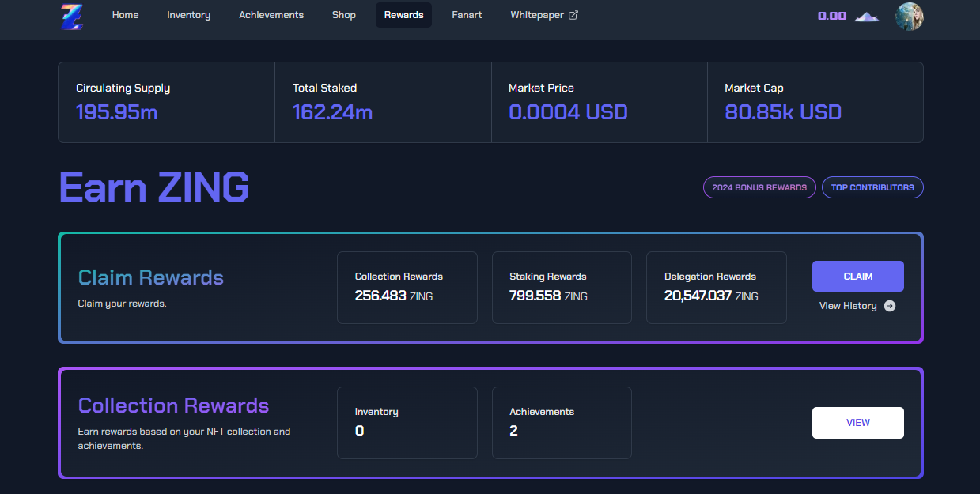The height and width of the screenshot is (494, 980).
Task: Click the ZING mountain token icon
Action: [x=867, y=16]
